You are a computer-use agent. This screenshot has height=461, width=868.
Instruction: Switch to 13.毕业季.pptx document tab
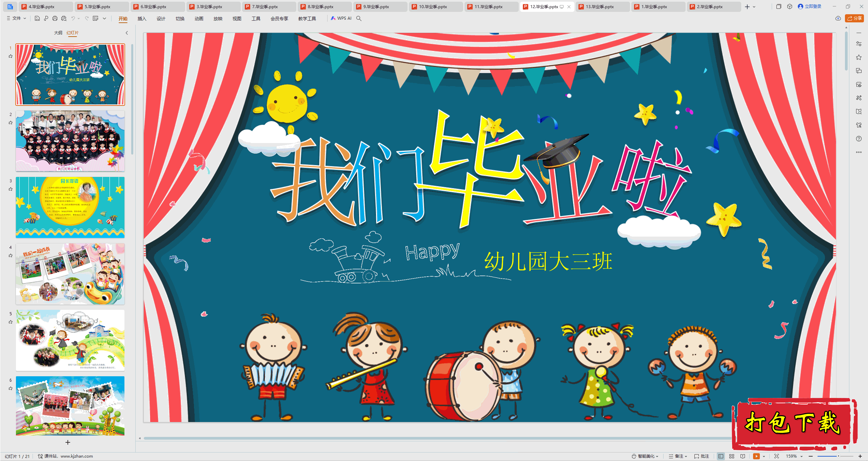pos(603,6)
